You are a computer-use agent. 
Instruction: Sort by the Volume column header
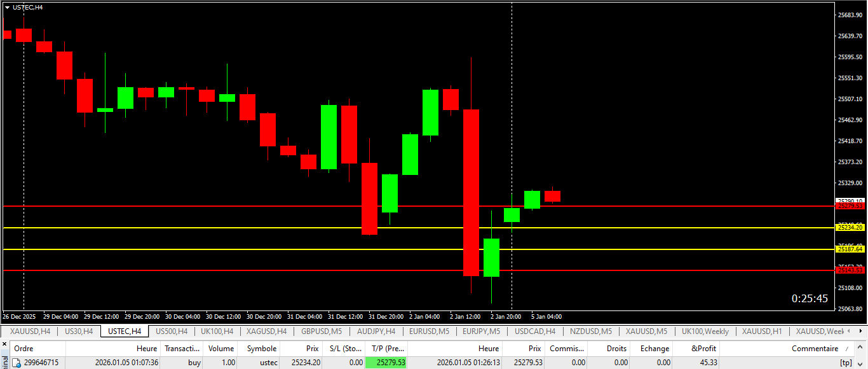(x=220, y=348)
